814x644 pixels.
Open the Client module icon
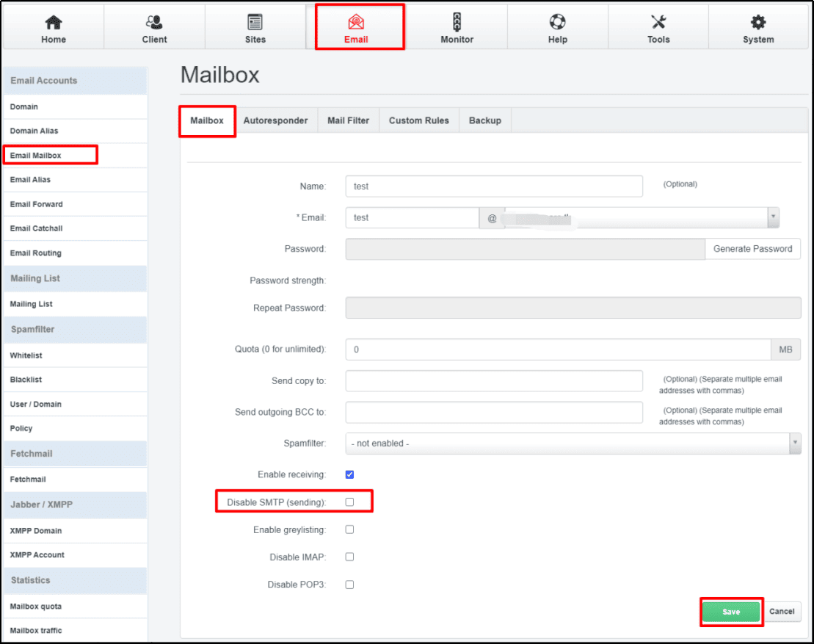tap(154, 22)
